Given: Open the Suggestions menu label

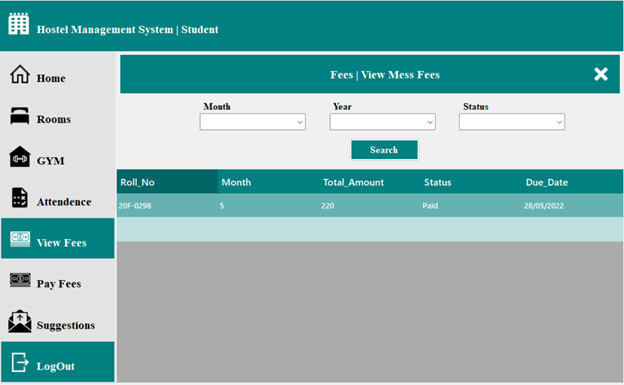Looking at the screenshot, I should pyautogui.click(x=66, y=325).
